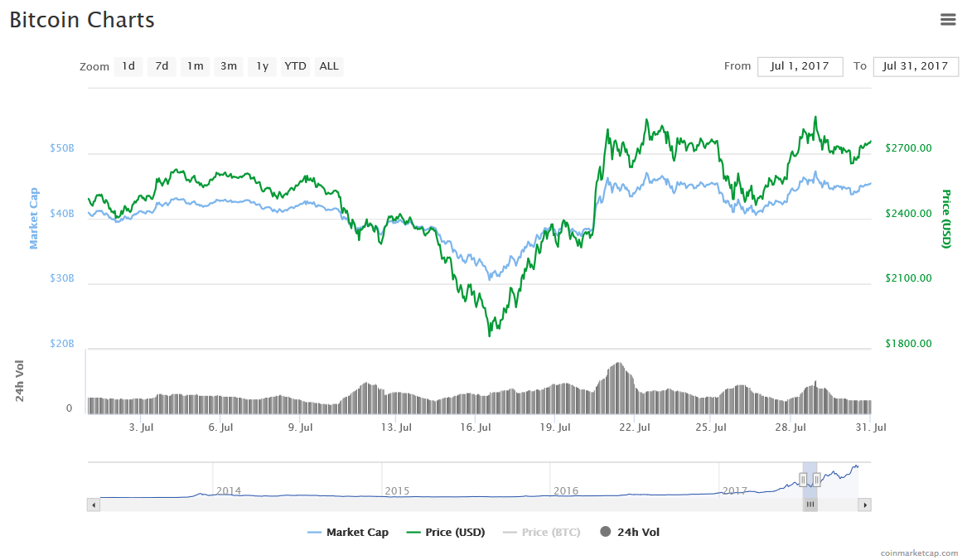Set zoom range to 7d
Screen dimensions: 967x560
click(162, 66)
